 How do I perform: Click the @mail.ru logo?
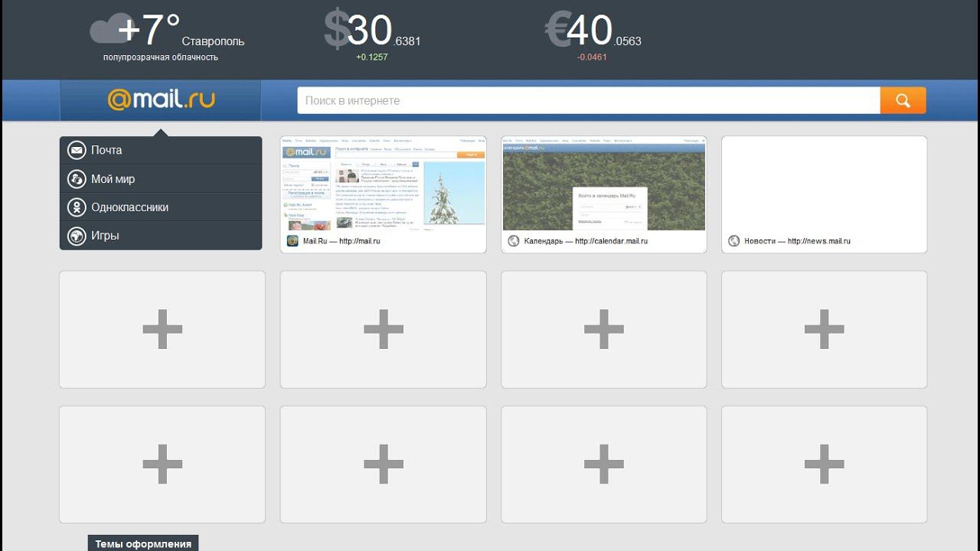point(161,99)
